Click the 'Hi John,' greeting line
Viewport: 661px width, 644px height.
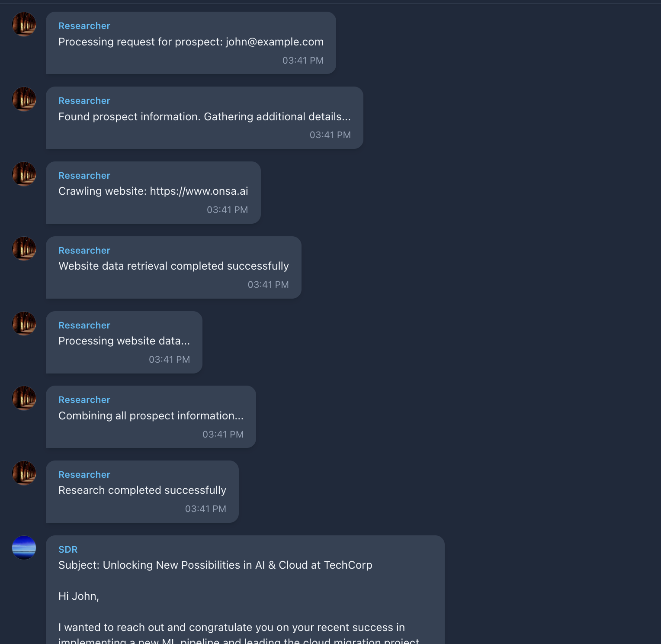coord(79,596)
